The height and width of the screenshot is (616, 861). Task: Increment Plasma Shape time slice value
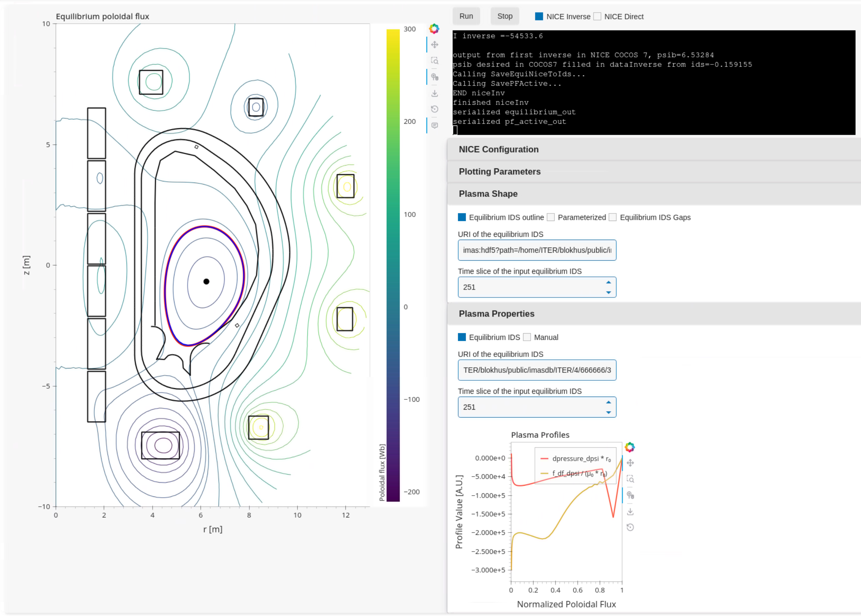[x=608, y=282]
